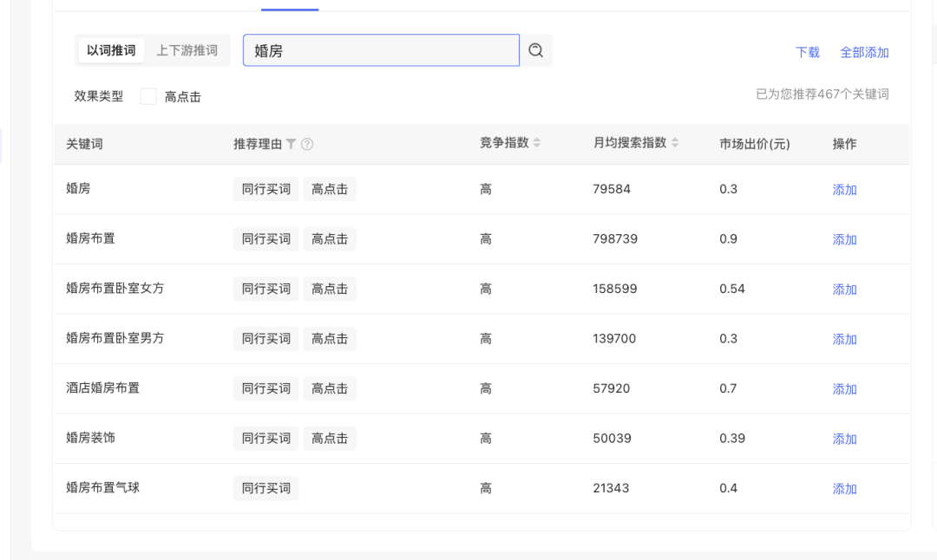Add keyword 婚房 via 添加
Viewport: 937px width, 560px height.
[x=844, y=190]
